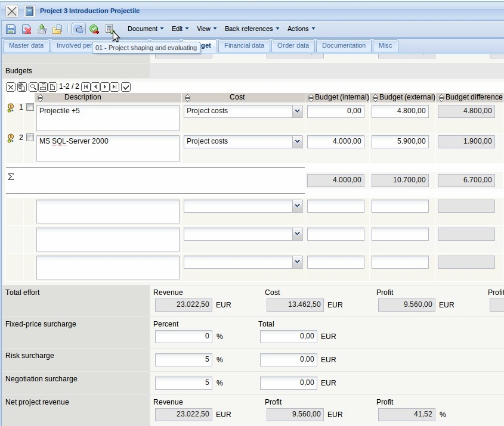Switch to the Financial data tab
This screenshot has height=426, width=504.
[244, 46]
